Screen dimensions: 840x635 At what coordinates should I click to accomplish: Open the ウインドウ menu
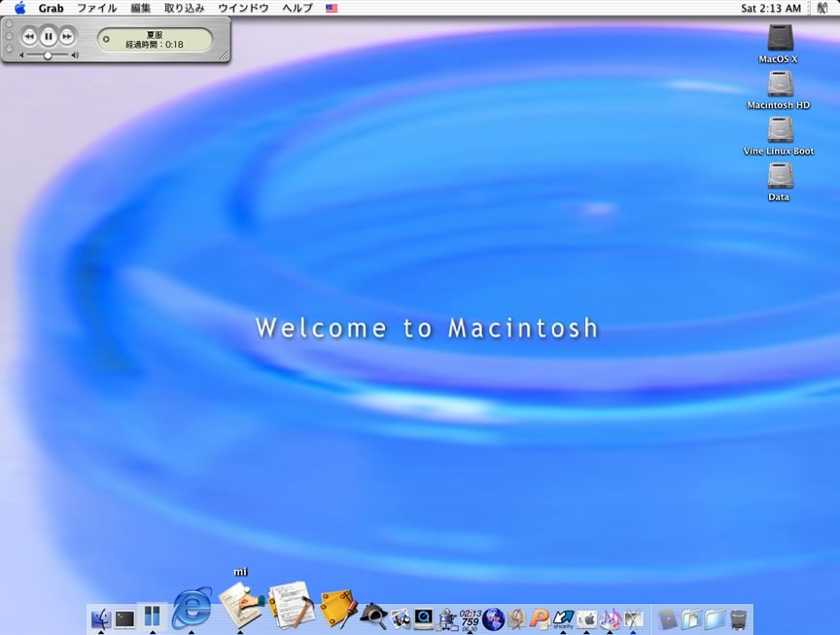point(243,8)
